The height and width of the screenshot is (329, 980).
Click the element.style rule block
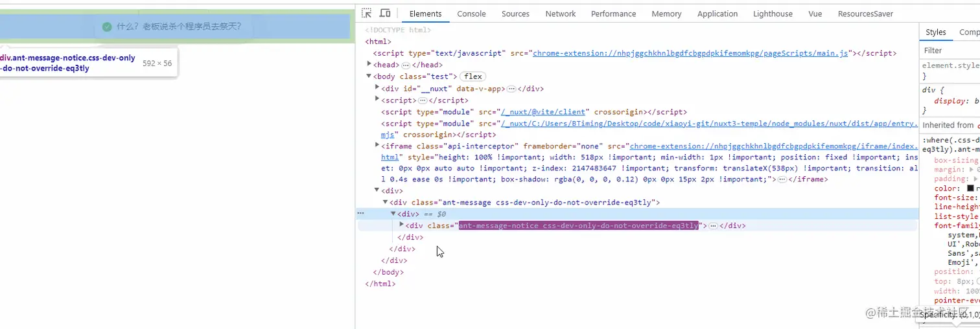[x=950, y=71]
